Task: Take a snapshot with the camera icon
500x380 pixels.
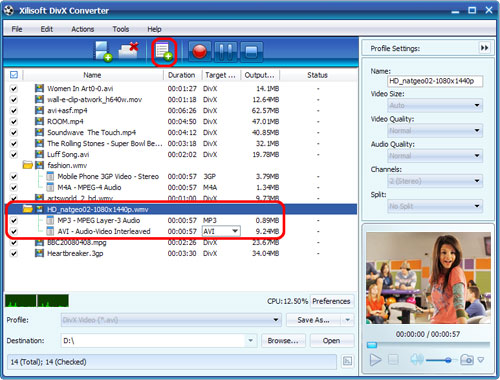Action: pyautogui.click(x=467, y=359)
